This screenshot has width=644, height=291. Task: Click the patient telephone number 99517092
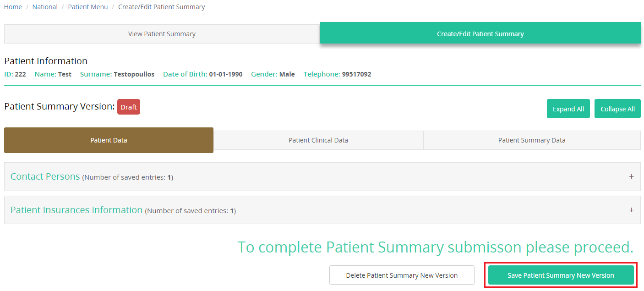356,74
